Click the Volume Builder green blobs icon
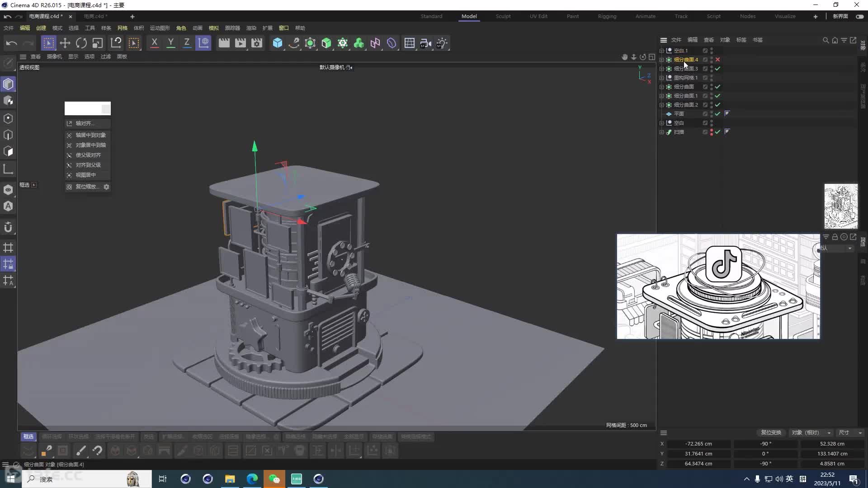Screen dimensions: 868x488 coord(359,43)
